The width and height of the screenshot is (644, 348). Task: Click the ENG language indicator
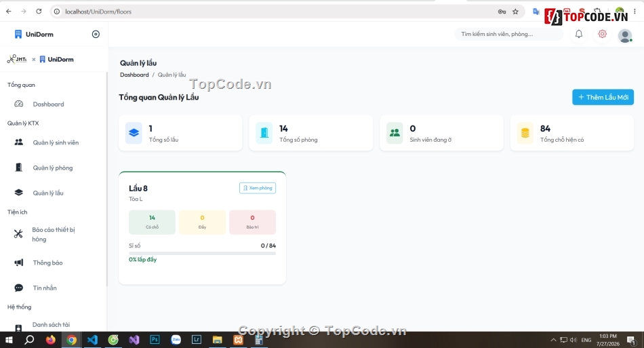coord(586,340)
